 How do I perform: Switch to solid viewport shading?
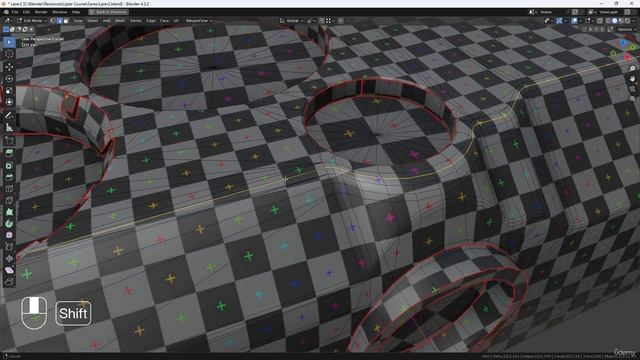(614, 21)
